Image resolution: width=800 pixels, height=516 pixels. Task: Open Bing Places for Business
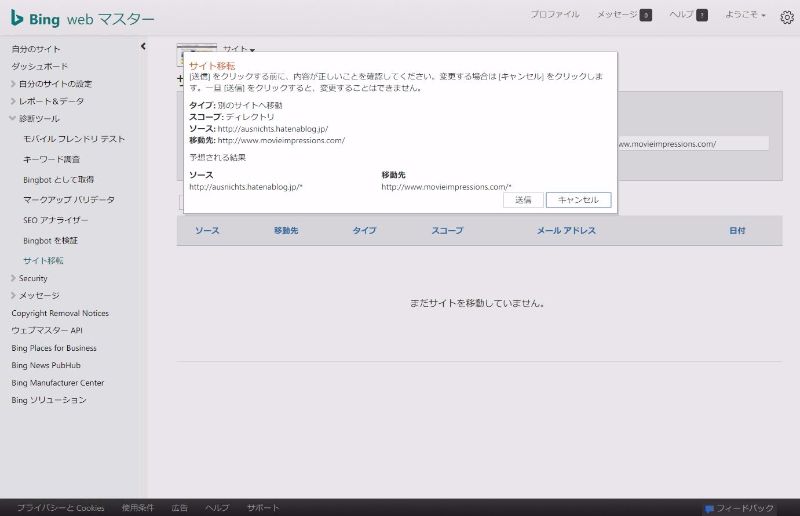coord(54,348)
